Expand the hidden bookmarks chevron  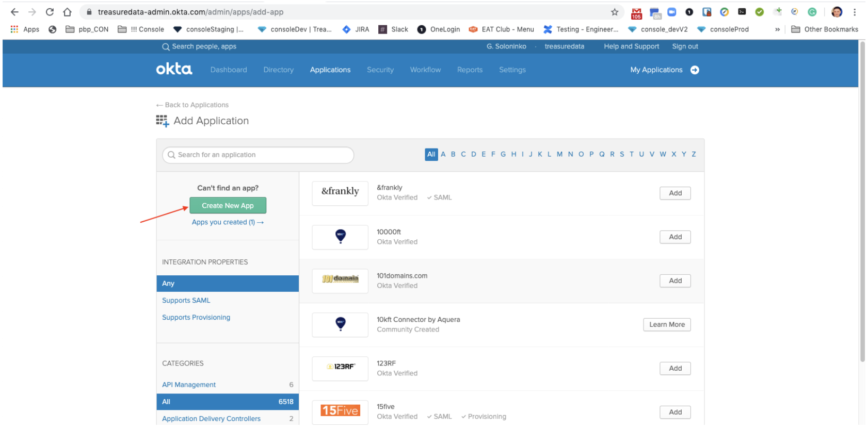[x=777, y=29]
